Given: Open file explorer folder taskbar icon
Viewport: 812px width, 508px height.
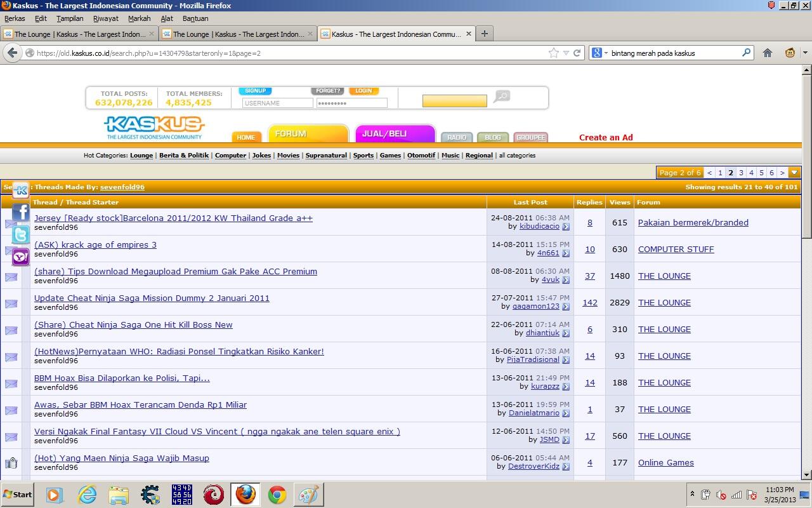Looking at the screenshot, I should 118,495.
